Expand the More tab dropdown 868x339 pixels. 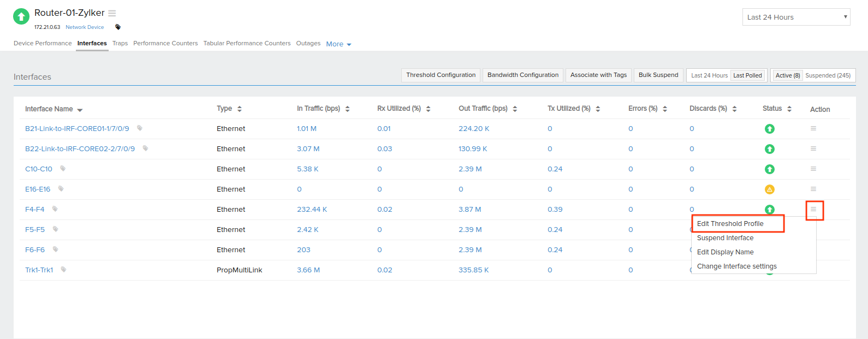pos(338,44)
